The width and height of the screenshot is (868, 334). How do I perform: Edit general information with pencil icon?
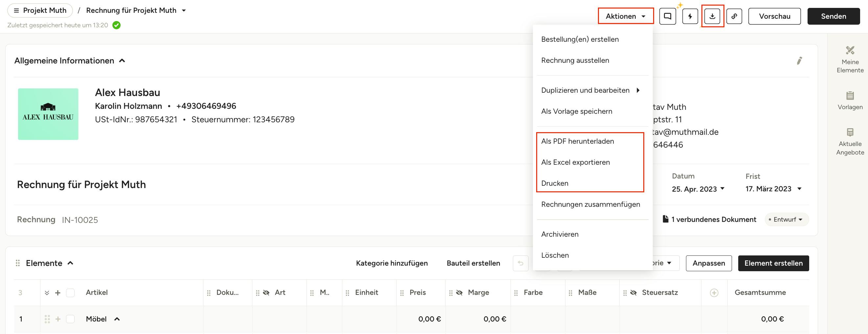[799, 61]
